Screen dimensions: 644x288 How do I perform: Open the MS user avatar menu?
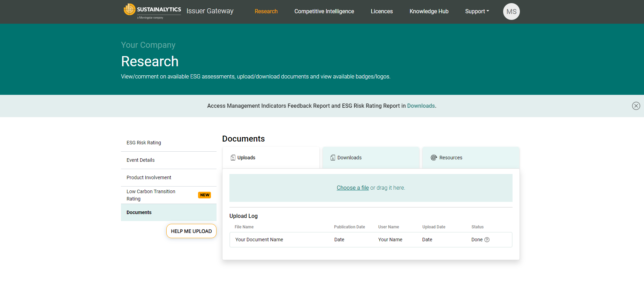pyautogui.click(x=511, y=12)
